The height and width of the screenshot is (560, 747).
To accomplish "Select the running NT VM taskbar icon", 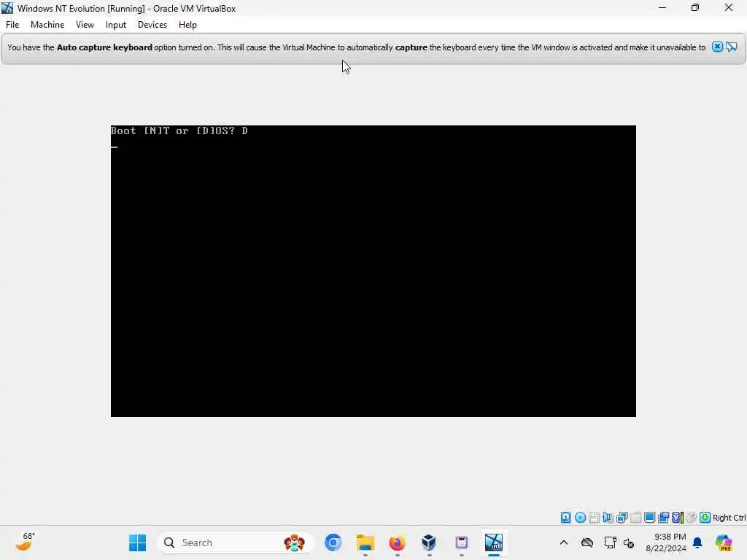I will pos(494,542).
